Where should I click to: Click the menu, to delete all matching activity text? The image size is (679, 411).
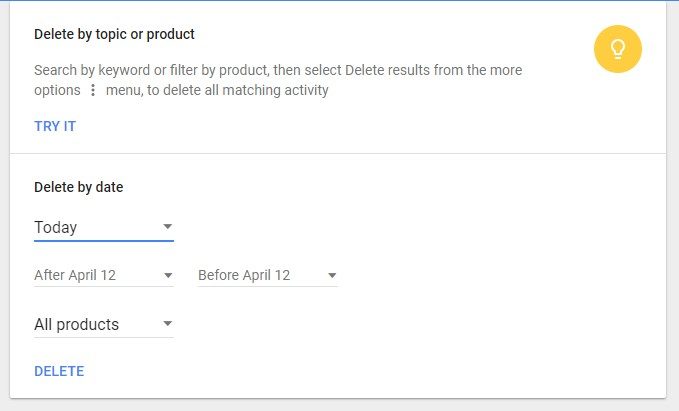click(x=217, y=90)
